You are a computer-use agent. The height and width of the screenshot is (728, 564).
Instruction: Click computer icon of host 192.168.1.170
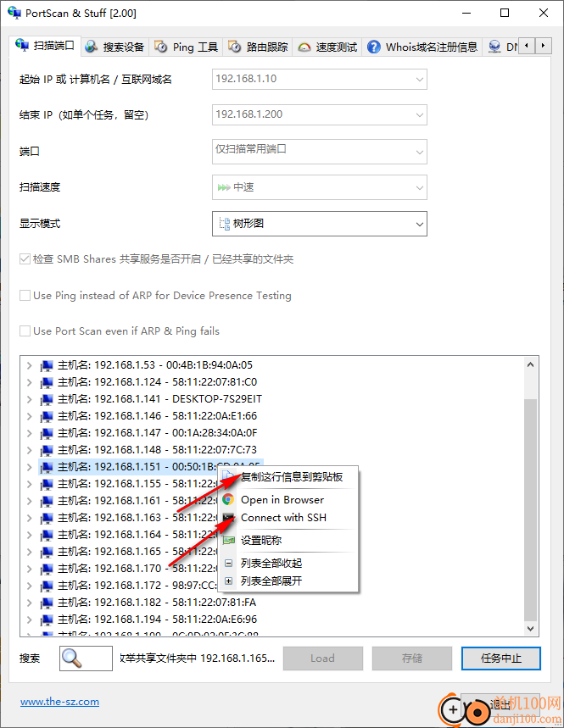[x=47, y=570]
